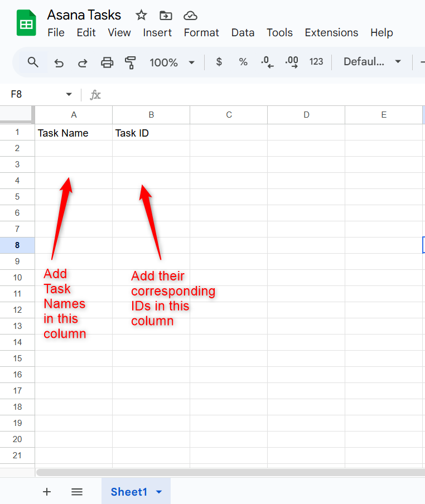Click the move to folder icon
The height and width of the screenshot is (504, 425).
tap(166, 15)
